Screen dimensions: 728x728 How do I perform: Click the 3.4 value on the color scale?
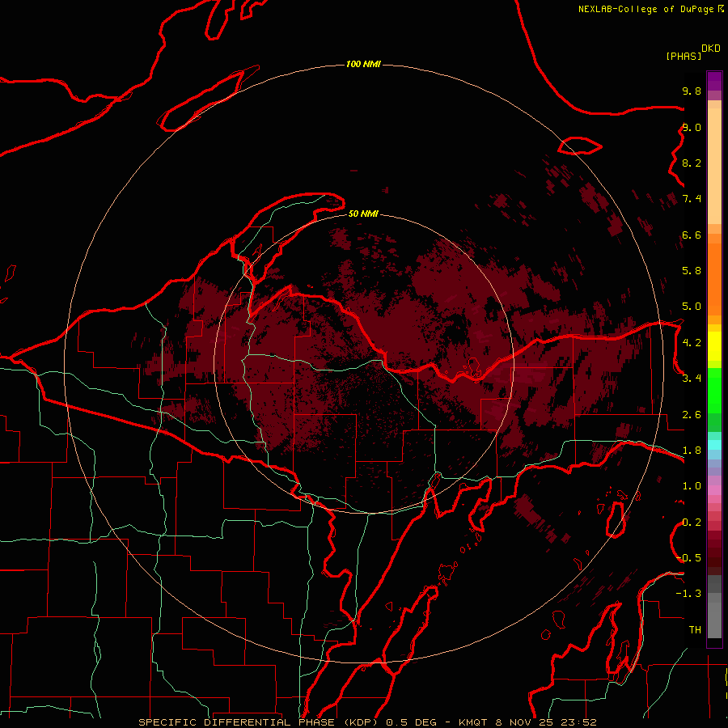(692, 379)
